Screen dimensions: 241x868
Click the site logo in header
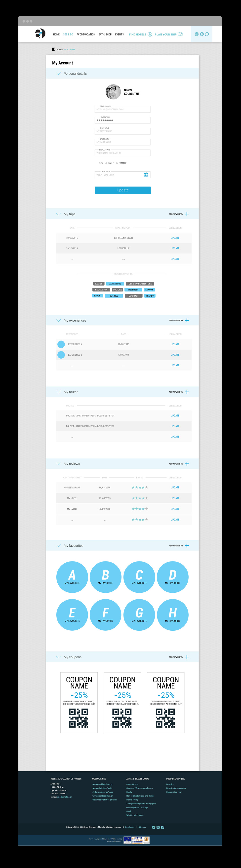40,34
